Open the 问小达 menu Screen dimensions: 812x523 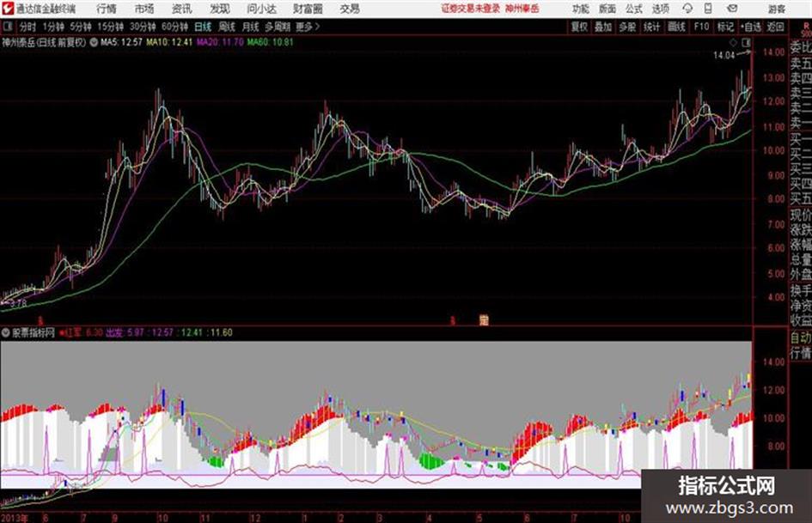click(261, 9)
